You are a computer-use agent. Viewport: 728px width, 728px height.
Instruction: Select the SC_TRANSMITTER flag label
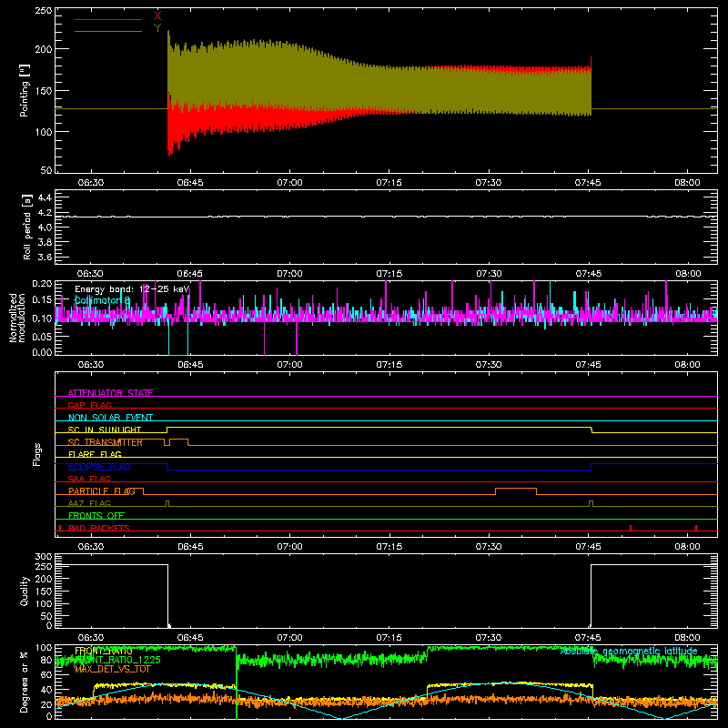[106, 442]
